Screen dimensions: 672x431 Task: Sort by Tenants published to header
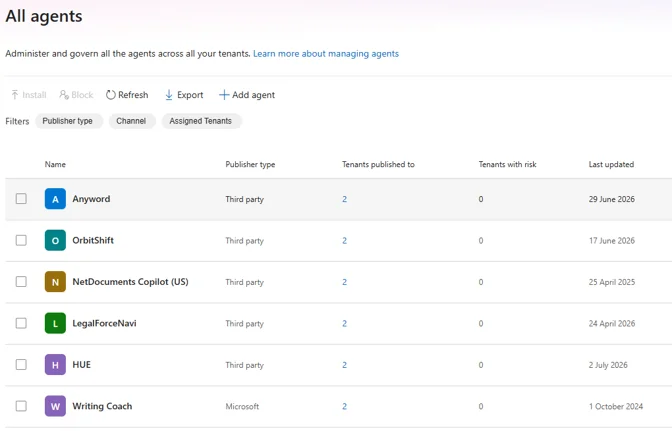[x=378, y=165]
